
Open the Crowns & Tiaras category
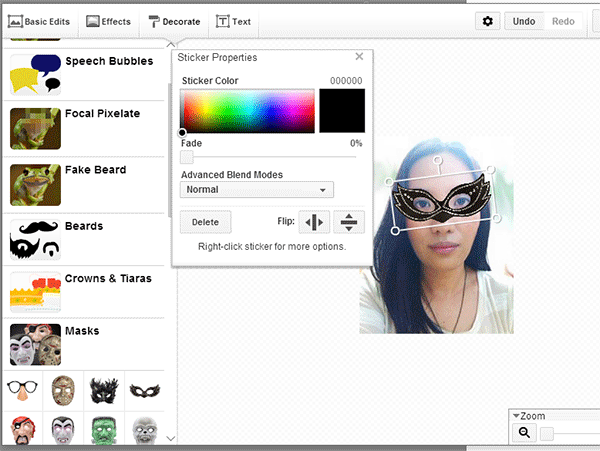pyautogui.click(x=83, y=292)
